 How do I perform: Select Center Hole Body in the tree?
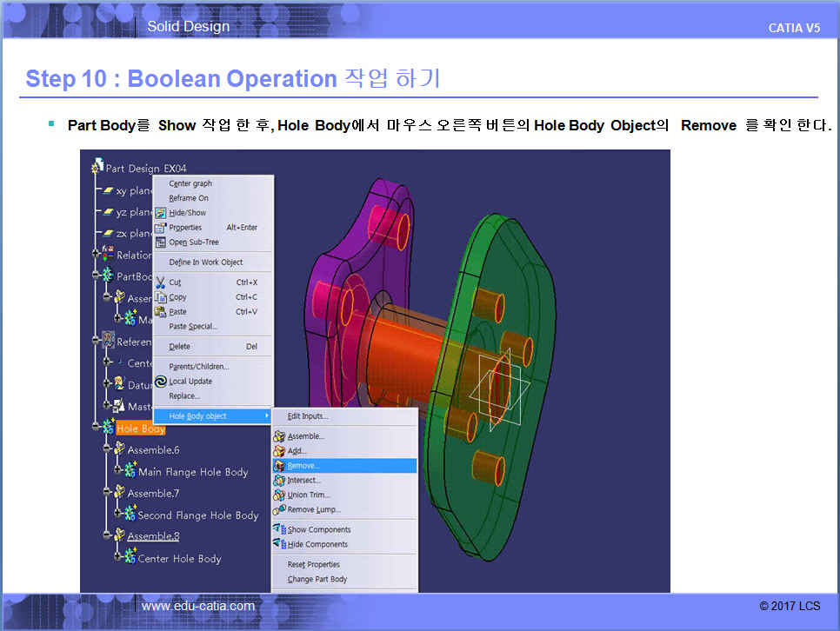(179, 559)
